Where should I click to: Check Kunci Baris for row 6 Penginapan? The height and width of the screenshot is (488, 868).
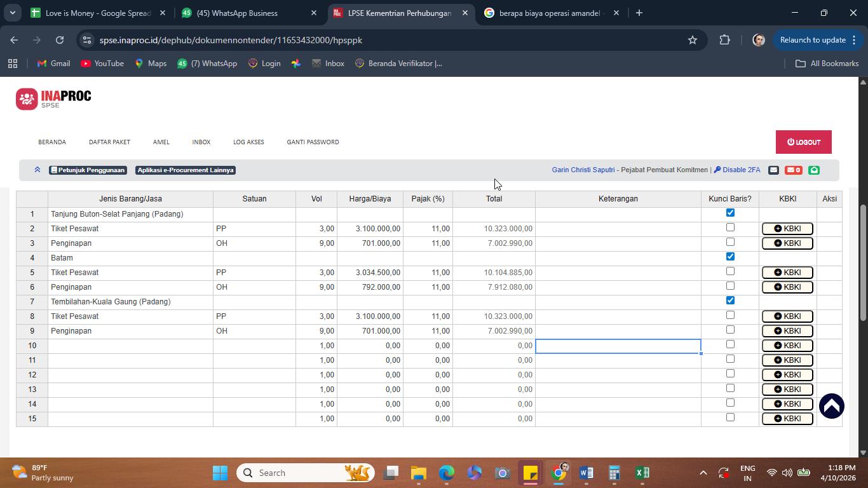[x=730, y=286]
